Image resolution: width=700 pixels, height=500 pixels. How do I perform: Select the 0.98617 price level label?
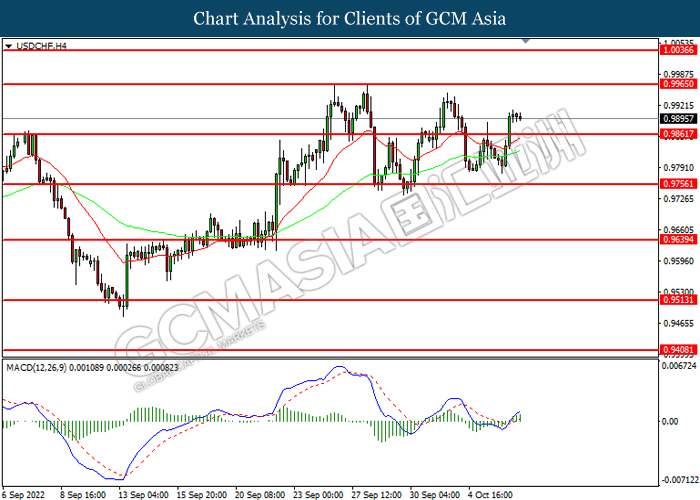coord(678,134)
